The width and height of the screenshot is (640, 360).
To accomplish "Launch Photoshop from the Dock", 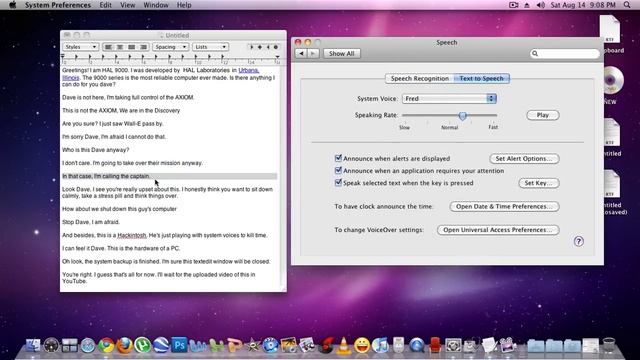I will pos(179,345).
